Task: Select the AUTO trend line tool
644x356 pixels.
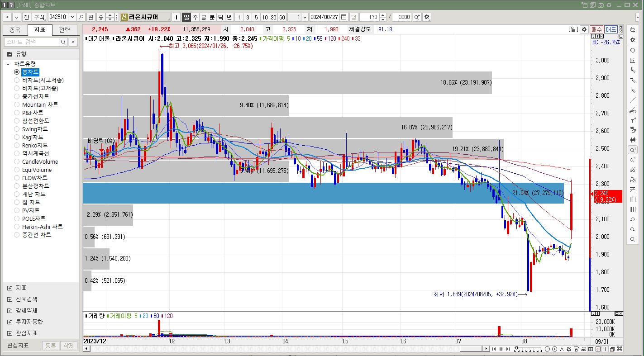Action: pyautogui.click(x=633, y=110)
